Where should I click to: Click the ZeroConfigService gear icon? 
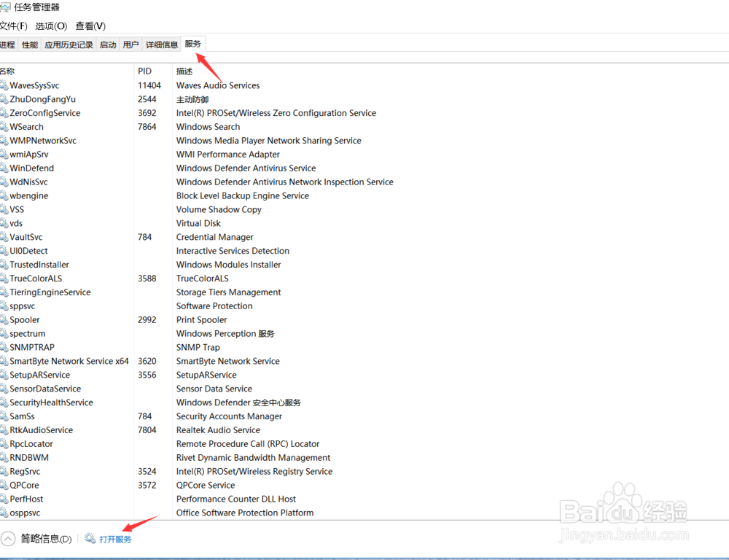coord(4,113)
